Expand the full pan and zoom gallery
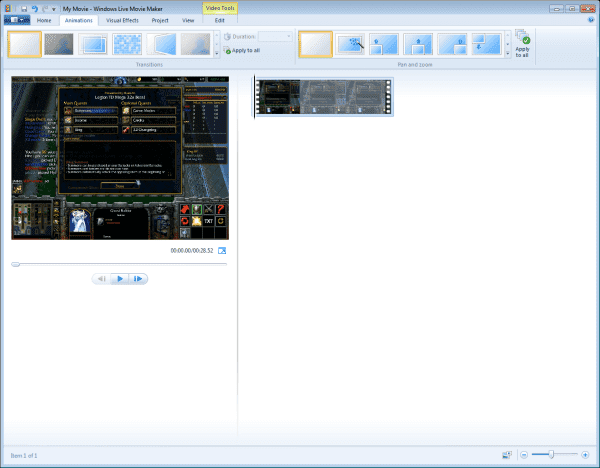This screenshot has height=468, width=600. 508,54
